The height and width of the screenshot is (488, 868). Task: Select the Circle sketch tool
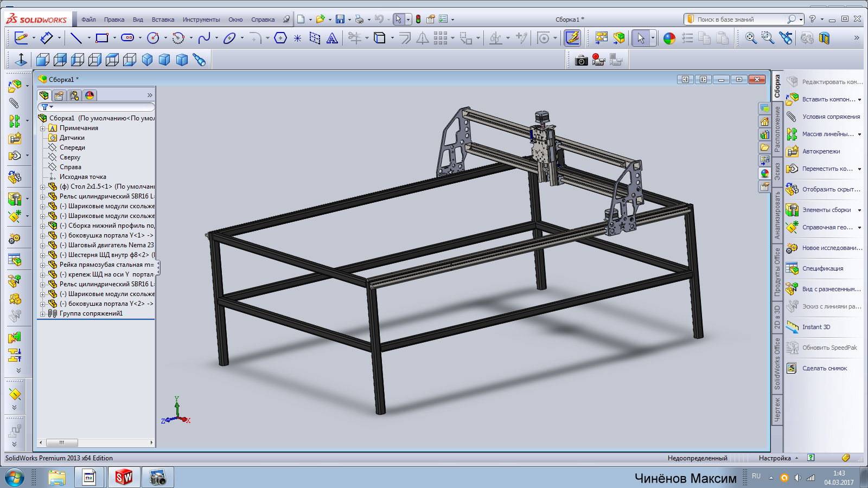[153, 38]
